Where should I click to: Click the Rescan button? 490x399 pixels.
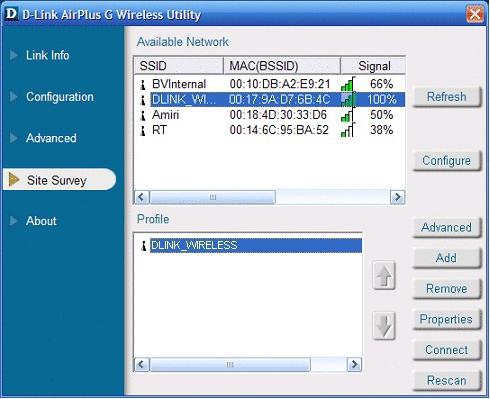[x=447, y=380]
